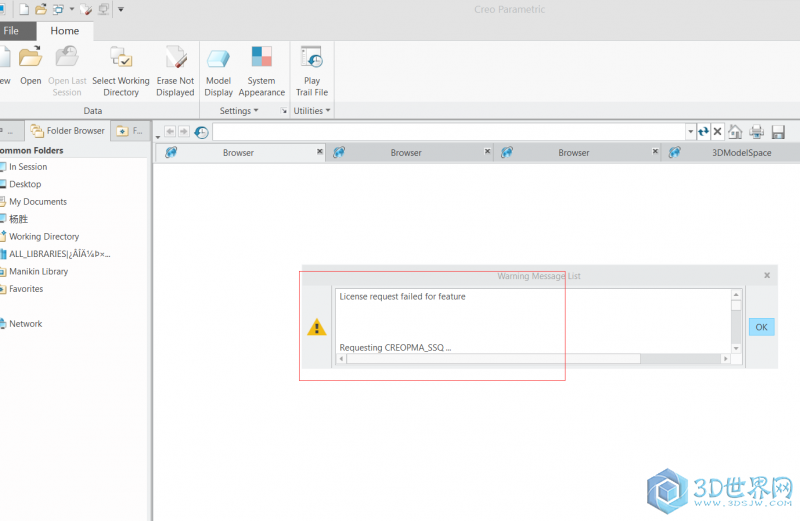
Task: Click Play Trail File icon
Action: [x=312, y=57]
